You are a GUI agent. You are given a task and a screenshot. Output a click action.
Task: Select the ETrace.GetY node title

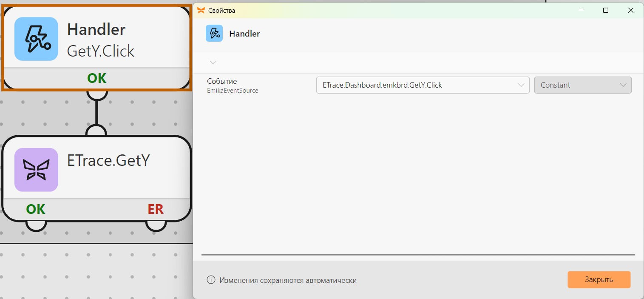pos(109,160)
